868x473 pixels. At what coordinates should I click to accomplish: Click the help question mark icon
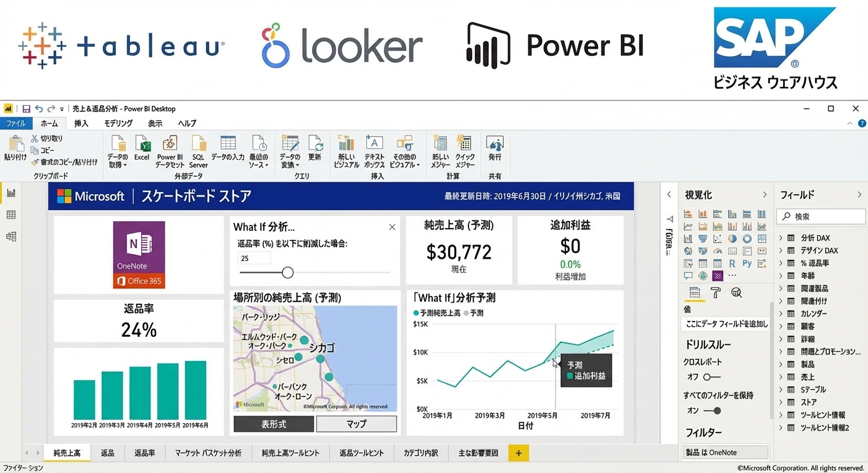click(x=862, y=124)
